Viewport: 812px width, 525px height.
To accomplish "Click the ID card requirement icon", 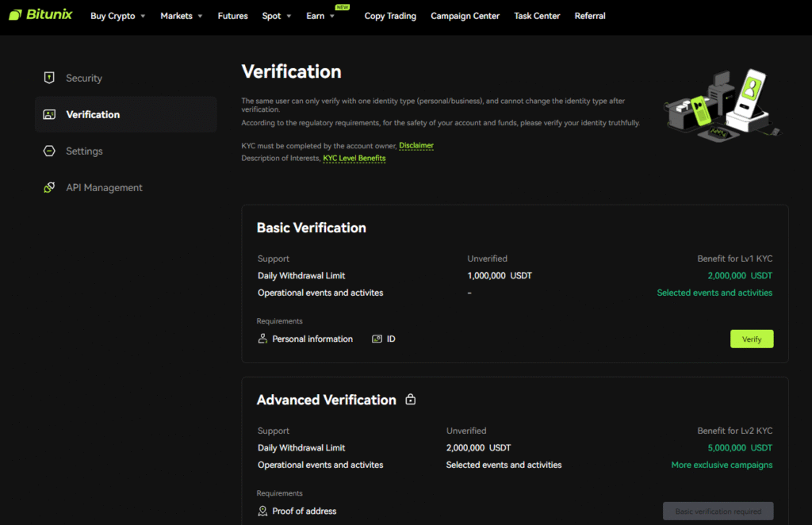I will [x=377, y=339].
